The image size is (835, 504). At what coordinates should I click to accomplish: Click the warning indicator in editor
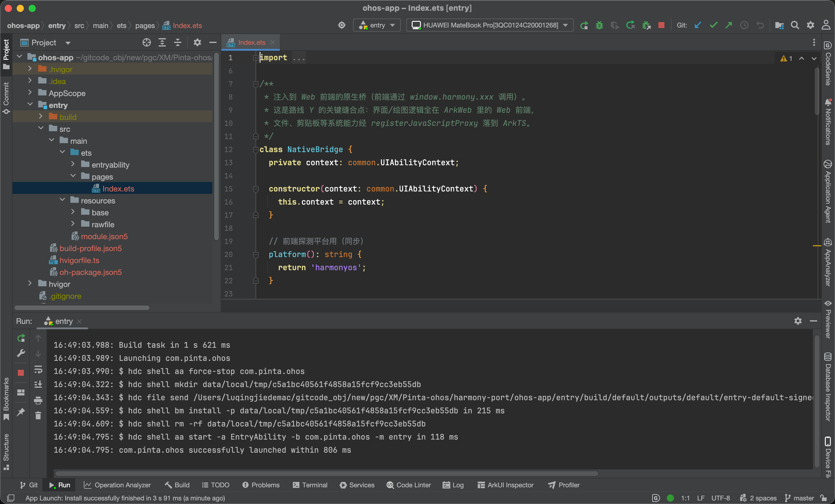tap(786, 58)
